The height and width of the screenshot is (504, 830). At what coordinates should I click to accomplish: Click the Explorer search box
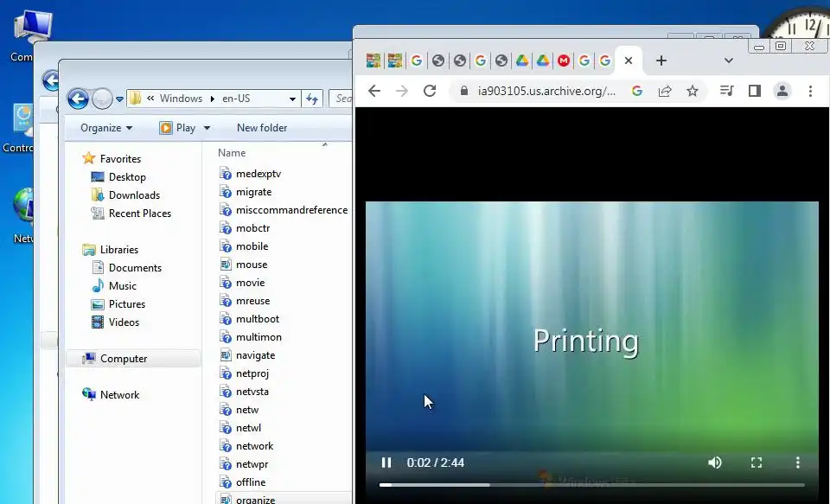342,99
